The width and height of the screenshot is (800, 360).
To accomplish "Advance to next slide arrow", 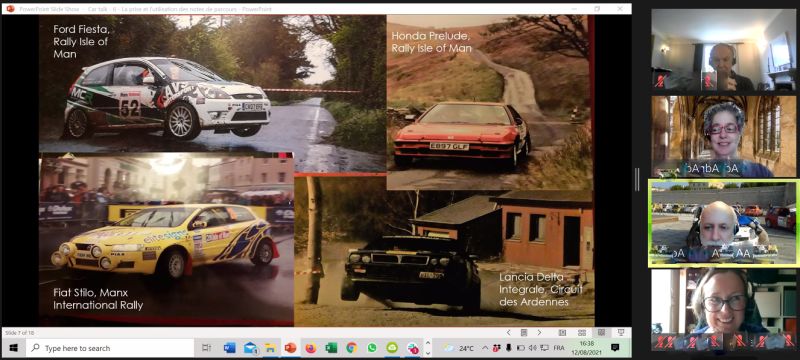I will click(x=539, y=332).
